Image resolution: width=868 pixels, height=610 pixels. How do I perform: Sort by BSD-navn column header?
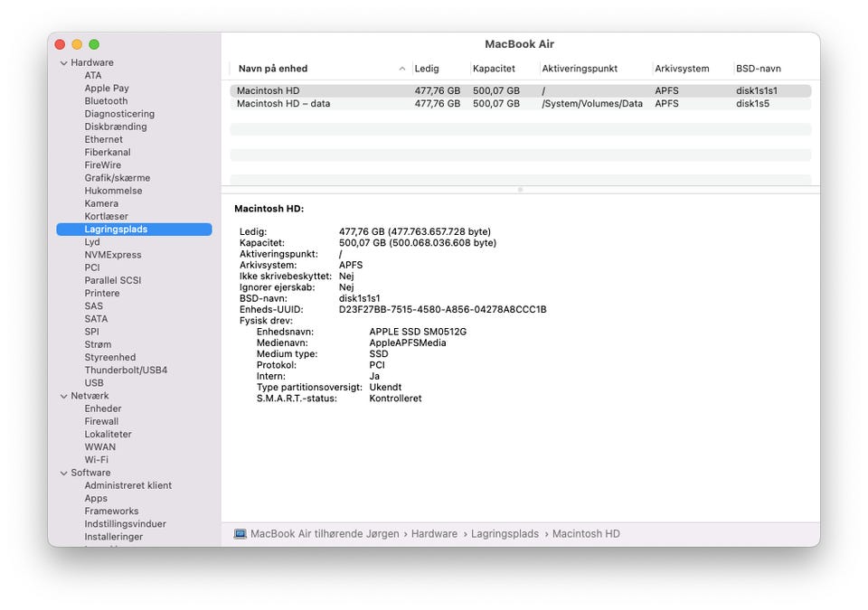tap(758, 69)
